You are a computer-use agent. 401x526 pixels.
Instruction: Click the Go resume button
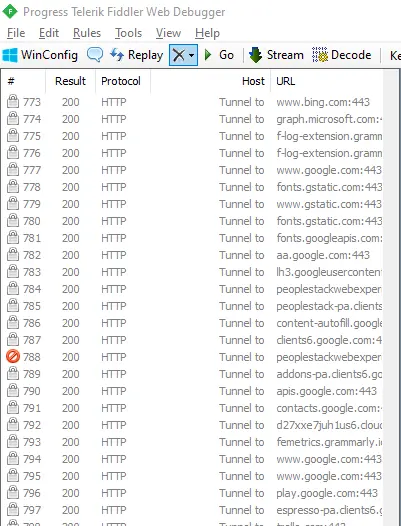(x=219, y=55)
